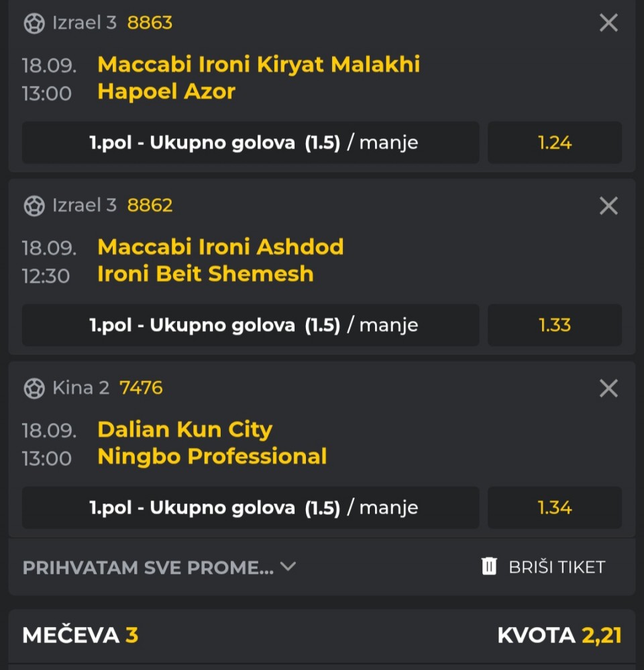Remove the Dalian Kun City bet

pyautogui.click(x=608, y=389)
